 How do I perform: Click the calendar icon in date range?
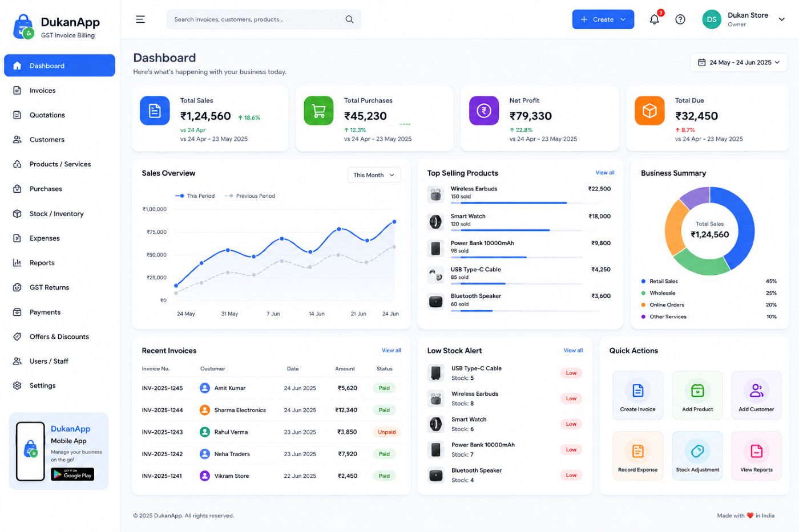701,63
